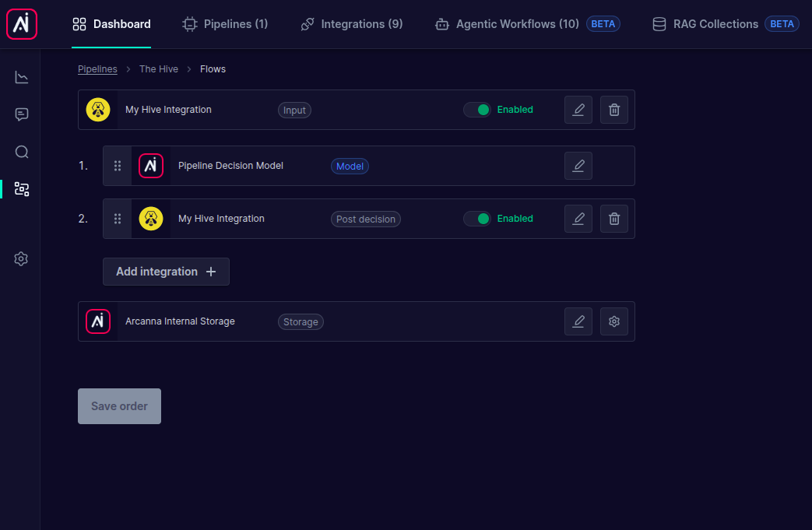
Task: Click the Flows breadcrumb
Action: (213, 68)
